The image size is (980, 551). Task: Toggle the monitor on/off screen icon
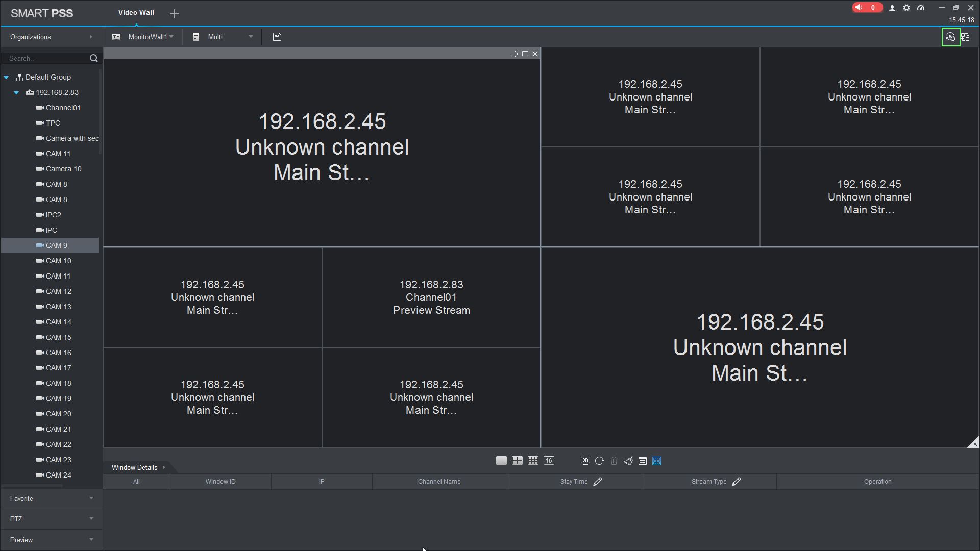coord(585,461)
